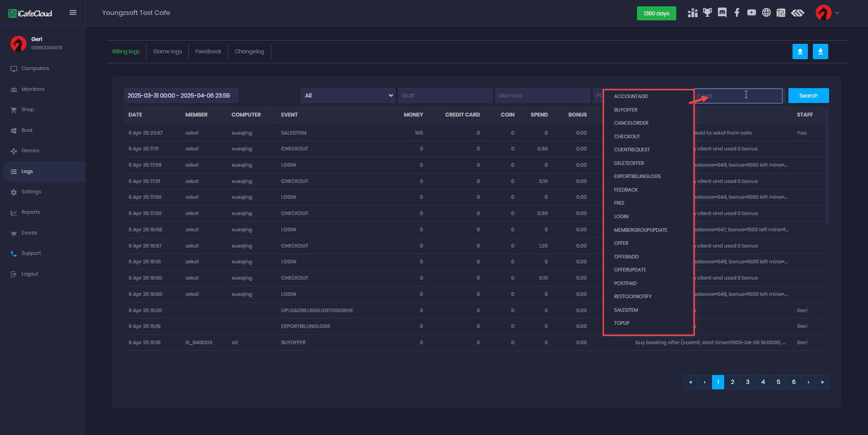Select CHECKOUT from the event list

627,136
